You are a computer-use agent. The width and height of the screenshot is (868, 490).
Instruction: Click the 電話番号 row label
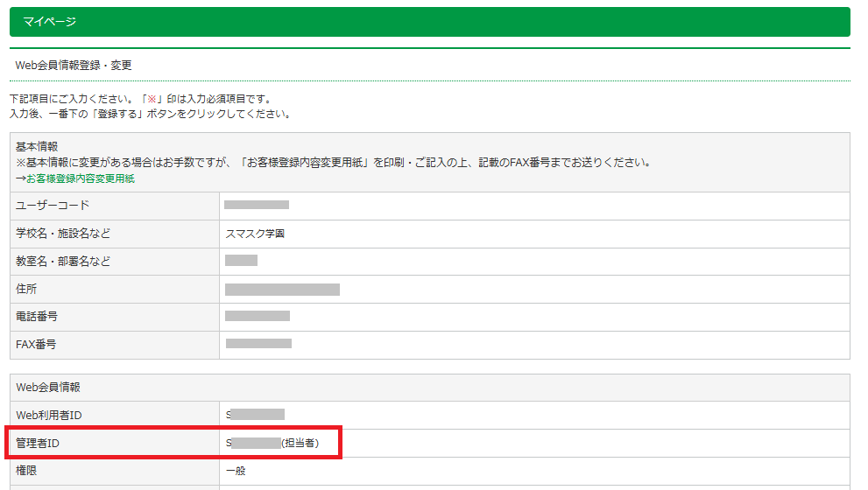tap(37, 317)
